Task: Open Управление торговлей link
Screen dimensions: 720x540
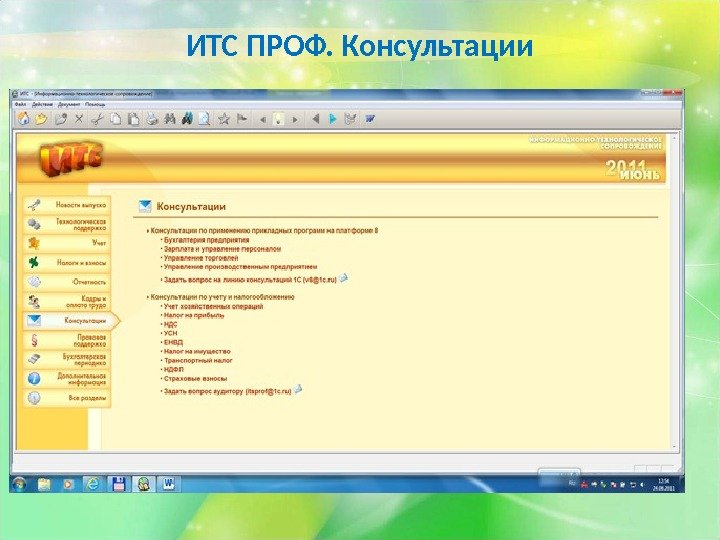Action: (201, 258)
